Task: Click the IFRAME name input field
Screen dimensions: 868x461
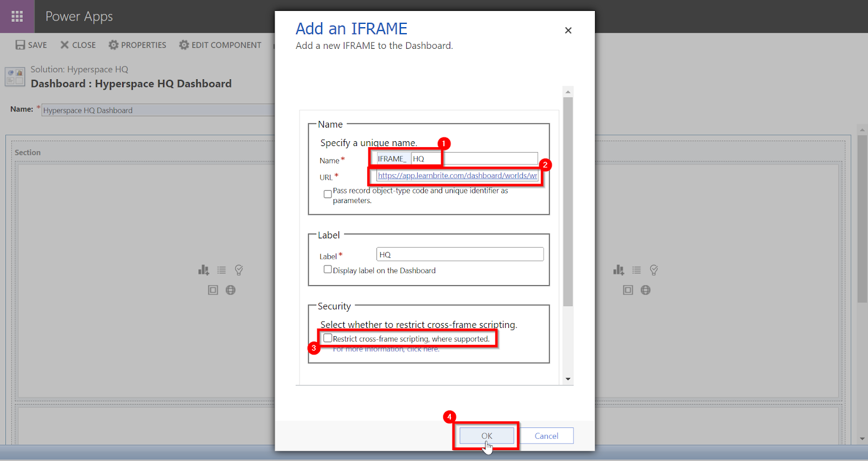Action: pyautogui.click(x=474, y=159)
